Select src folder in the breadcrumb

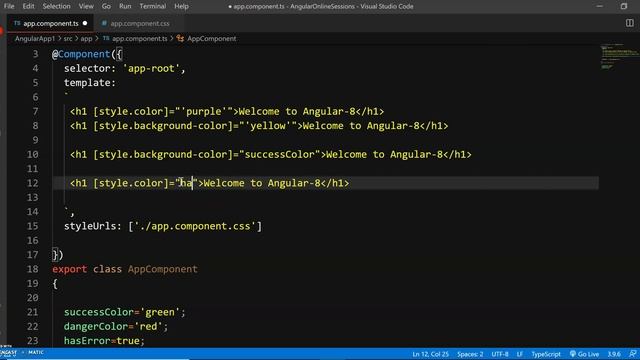tap(68, 38)
